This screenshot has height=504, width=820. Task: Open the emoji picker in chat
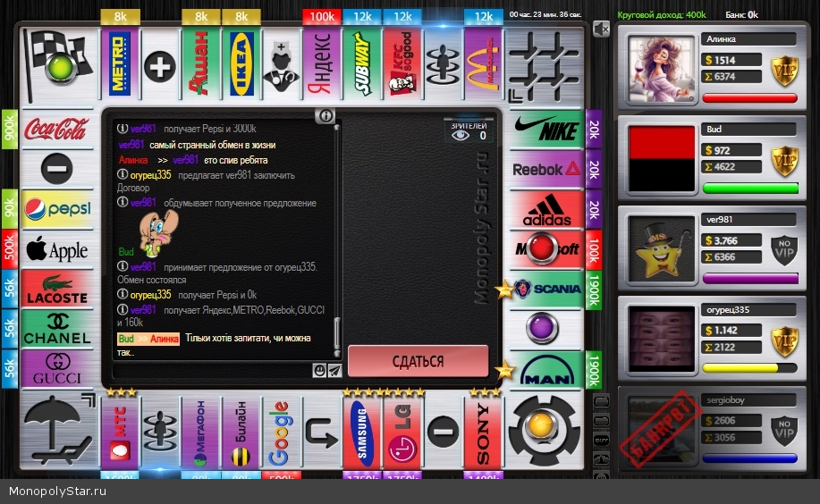pyautogui.click(x=319, y=370)
